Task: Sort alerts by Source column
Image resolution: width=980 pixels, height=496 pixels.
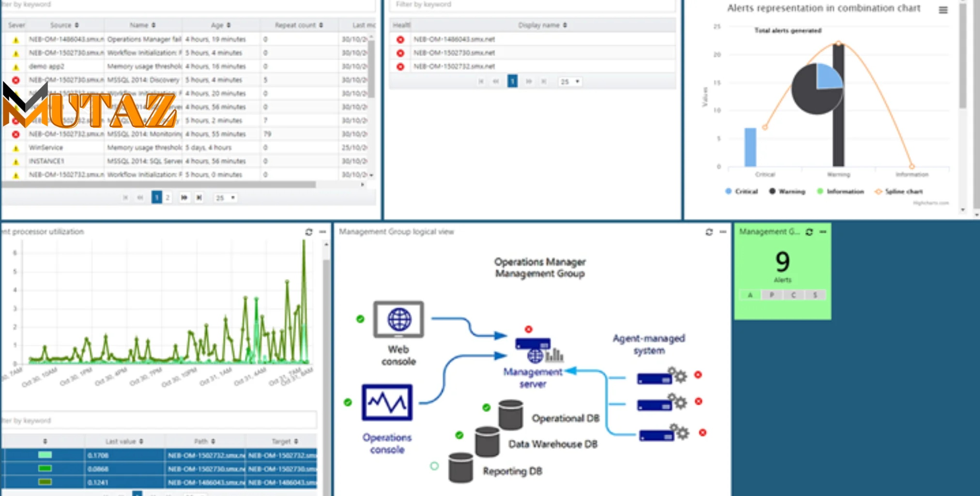Action: tap(64, 25)
